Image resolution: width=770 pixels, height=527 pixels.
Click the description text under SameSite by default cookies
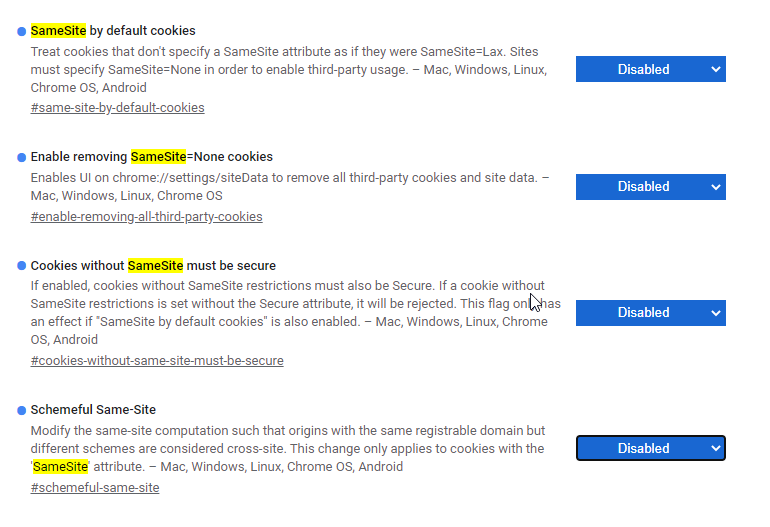280,68
